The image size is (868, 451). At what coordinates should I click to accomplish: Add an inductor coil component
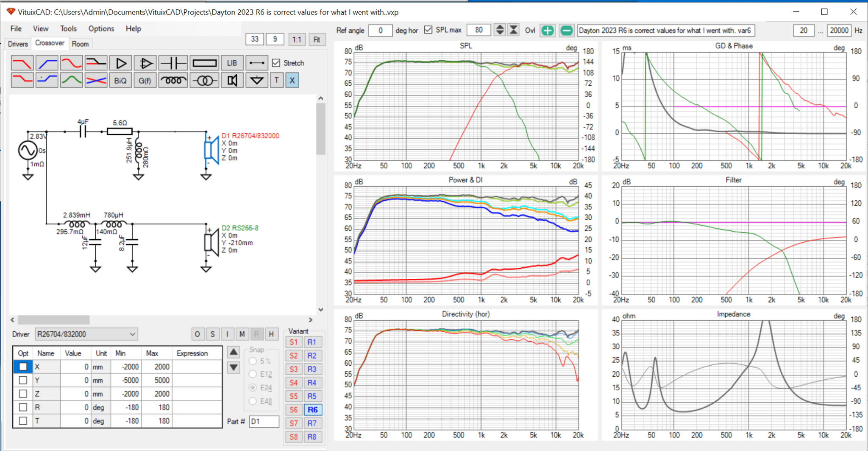tap(173, 80)
